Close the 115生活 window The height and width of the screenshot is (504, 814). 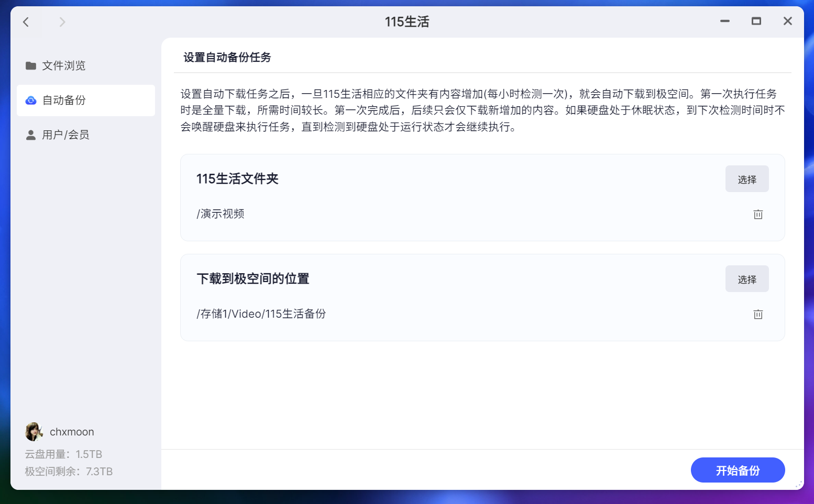click(788, 21)
